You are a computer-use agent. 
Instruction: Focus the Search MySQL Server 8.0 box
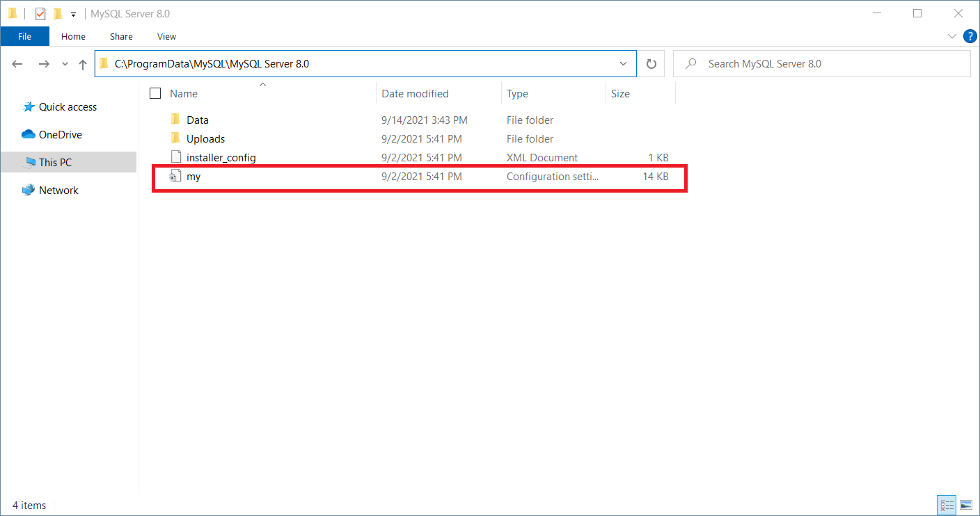tap(822, 64)
